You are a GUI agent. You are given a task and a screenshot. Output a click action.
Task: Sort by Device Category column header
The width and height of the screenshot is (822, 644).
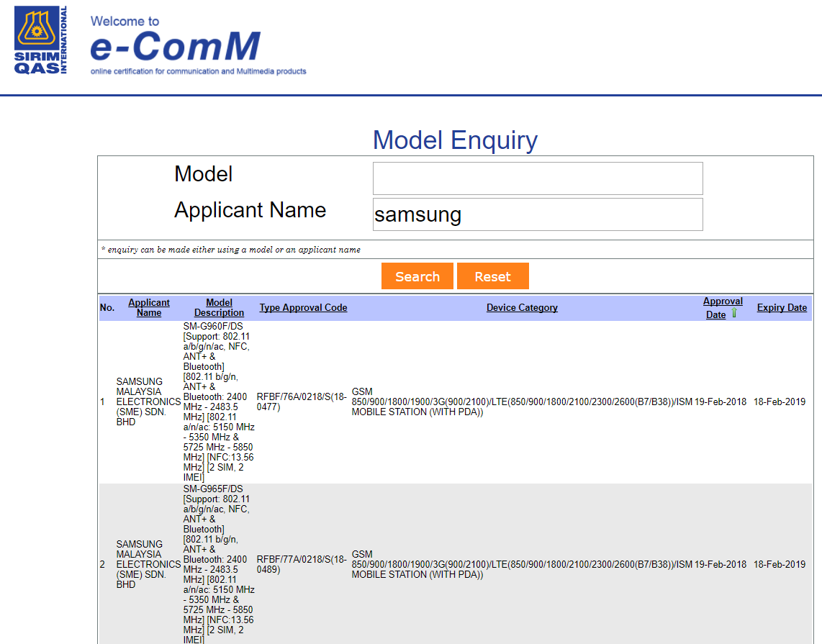(522, 307)
